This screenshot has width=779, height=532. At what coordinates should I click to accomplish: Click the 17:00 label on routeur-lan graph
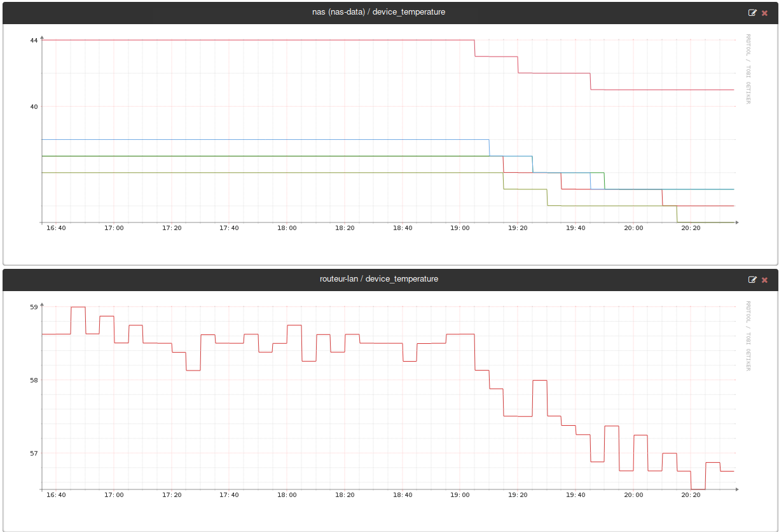coord(114,495)
